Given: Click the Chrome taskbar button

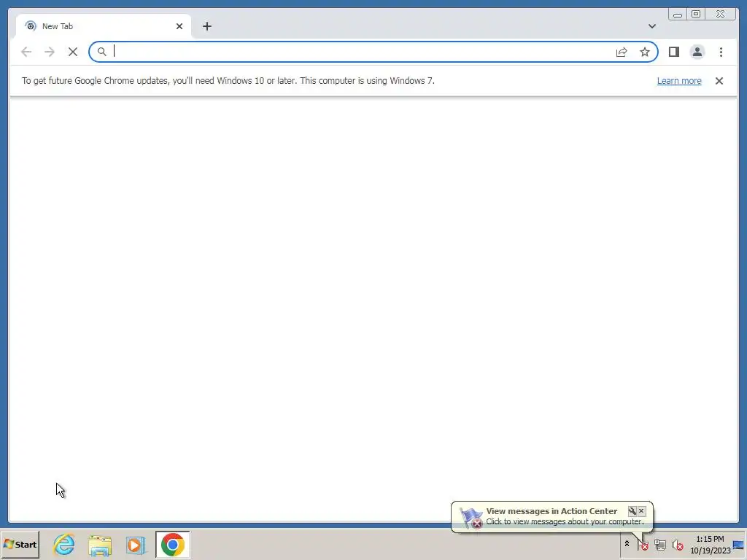Looking at the screenshot, I should 172,544.
